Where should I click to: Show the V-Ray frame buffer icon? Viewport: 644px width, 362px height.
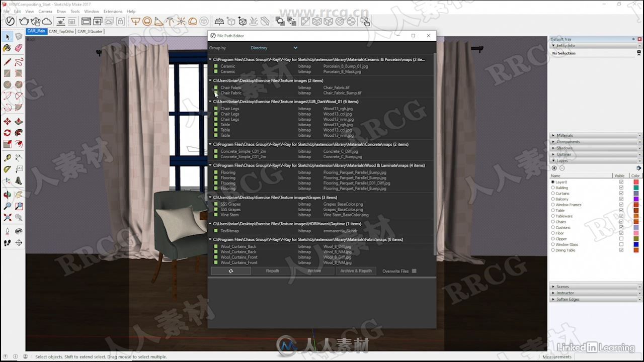click(x=86, y=21)
